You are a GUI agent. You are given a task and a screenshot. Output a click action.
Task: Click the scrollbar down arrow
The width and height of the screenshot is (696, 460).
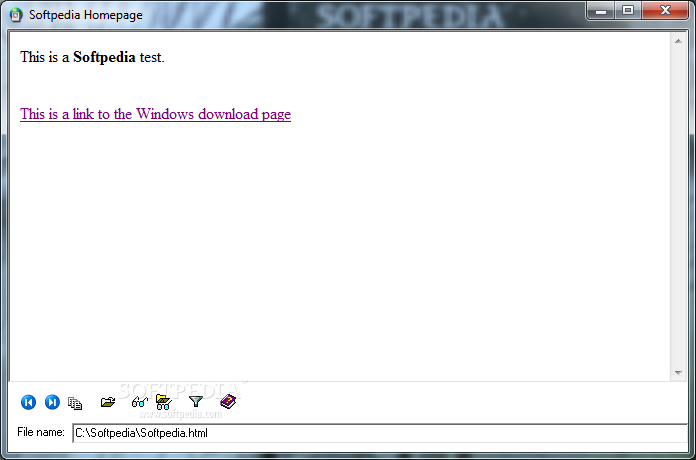tap(678, 373)
